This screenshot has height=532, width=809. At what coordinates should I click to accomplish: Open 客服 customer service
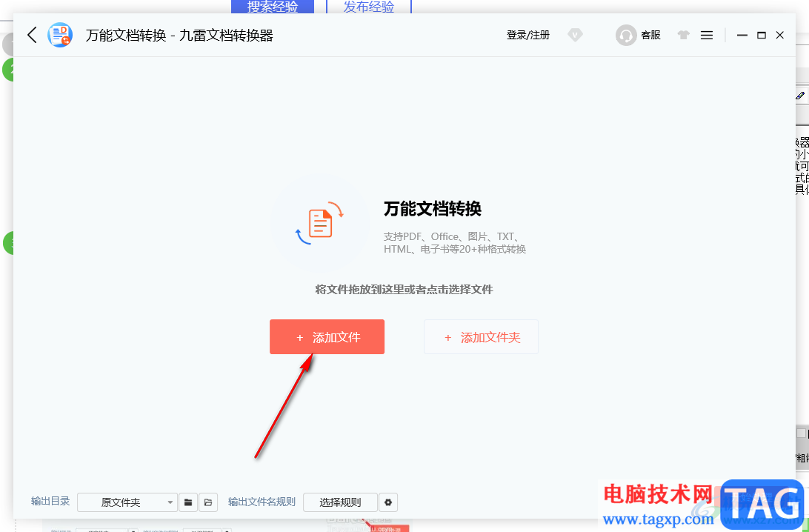650,35
